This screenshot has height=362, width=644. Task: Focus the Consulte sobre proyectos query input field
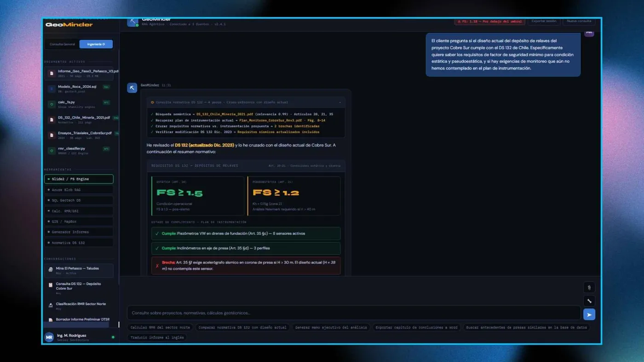point(354,313)
